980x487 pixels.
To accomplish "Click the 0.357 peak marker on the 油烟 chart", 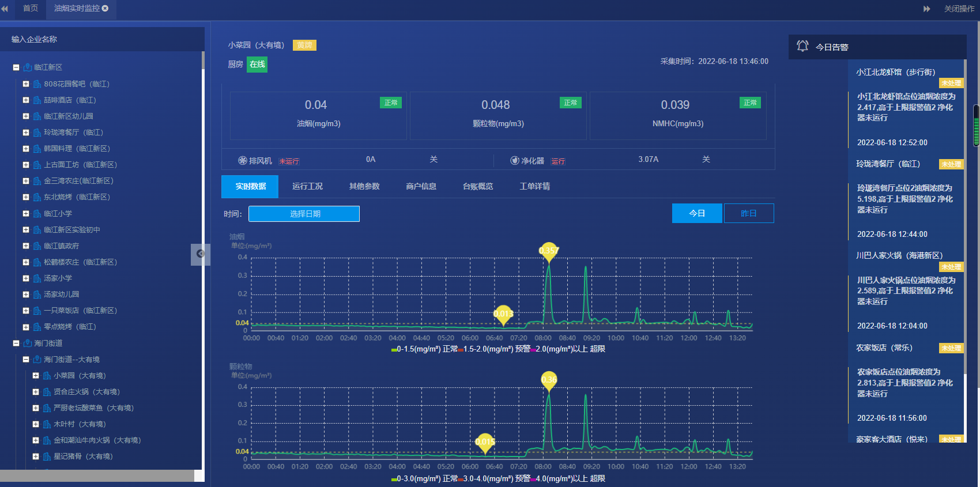I will pos(549,252).
